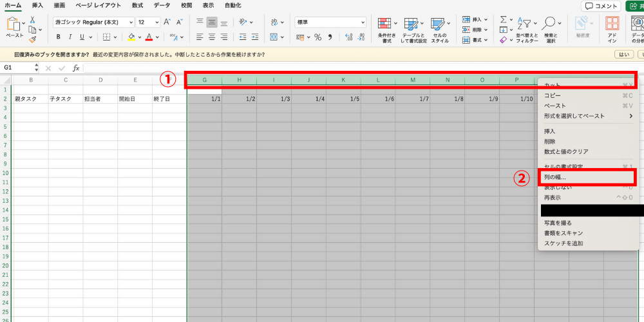Click the Increase Decimal icon

349,37
